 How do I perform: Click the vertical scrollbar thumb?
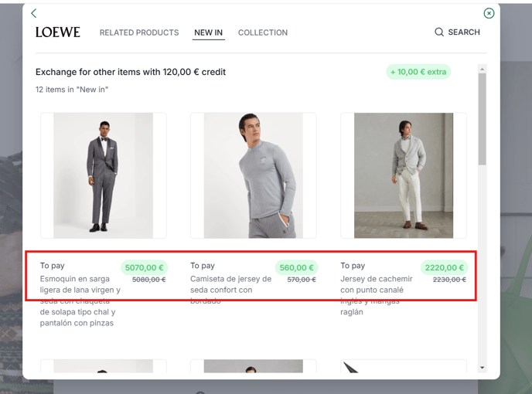tap(483, 119)
